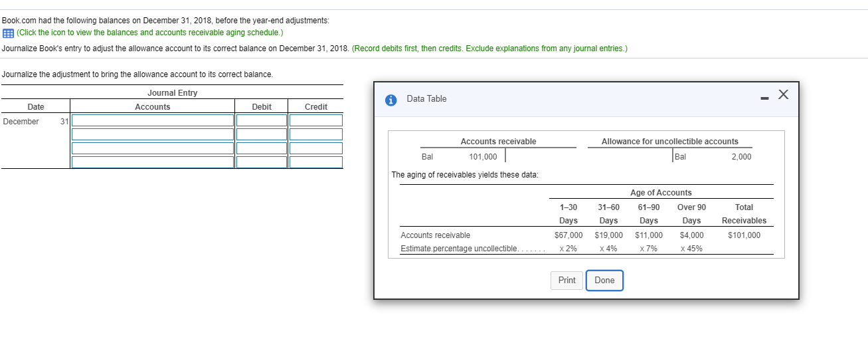Select first row Accounts field for December 31

pos(153,120)
